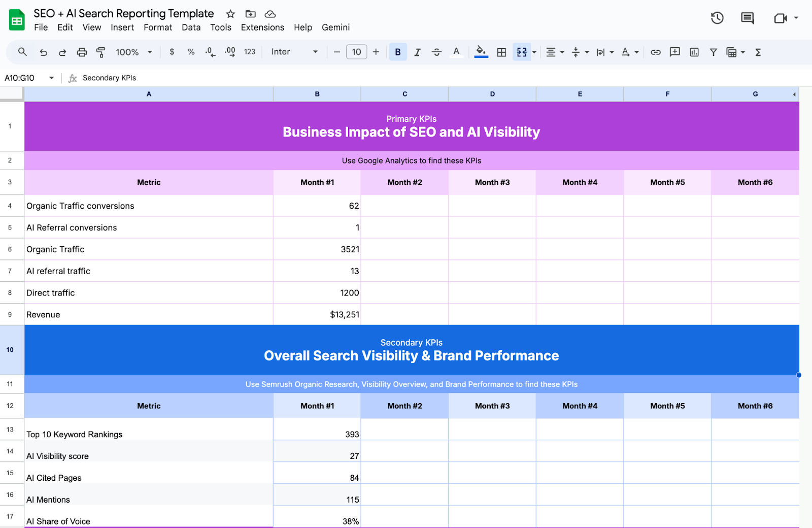This screenshot has height=528, width=812.
Task: Toggle bold formatting
Action: coord(398,52)
